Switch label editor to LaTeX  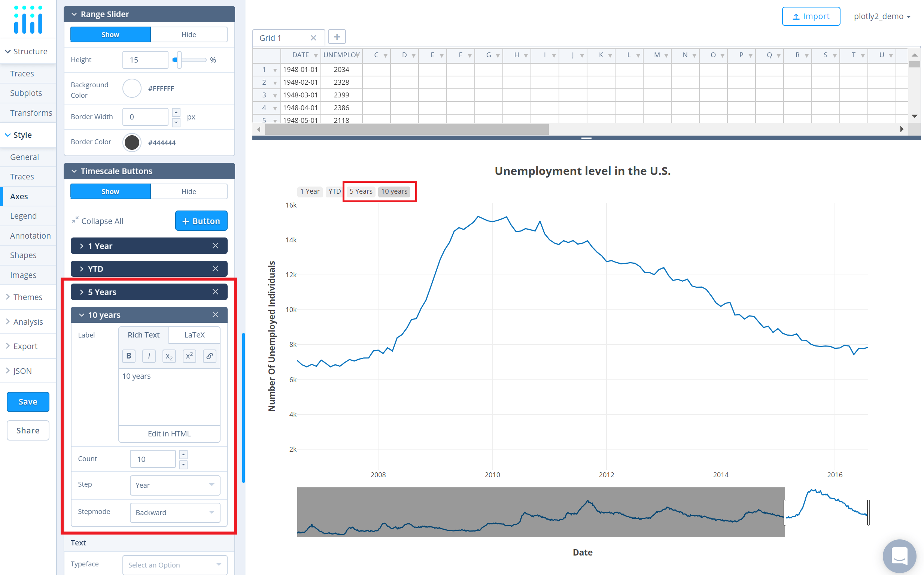pos(194,335)
